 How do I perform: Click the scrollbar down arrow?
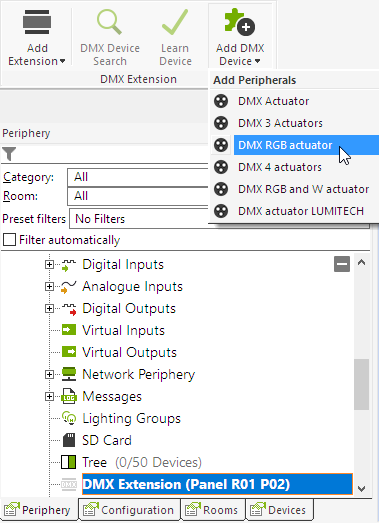tap(361, 489)
